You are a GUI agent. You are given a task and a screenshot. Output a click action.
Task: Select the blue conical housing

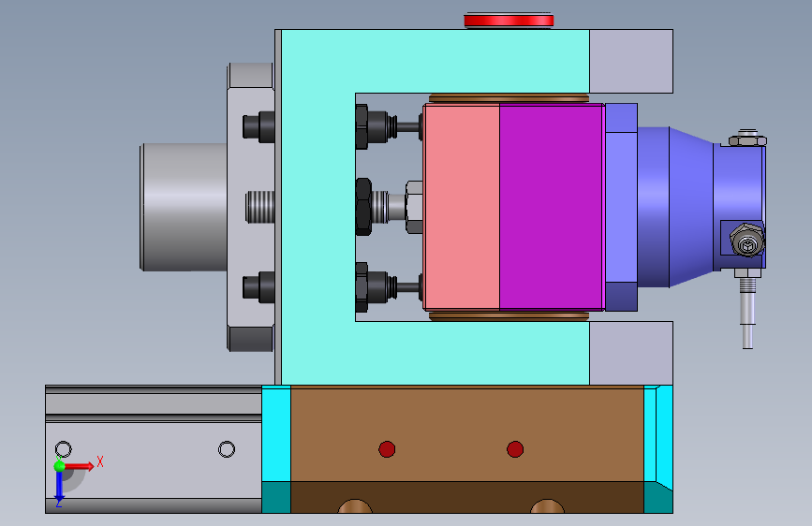click(x=674, y=207)
